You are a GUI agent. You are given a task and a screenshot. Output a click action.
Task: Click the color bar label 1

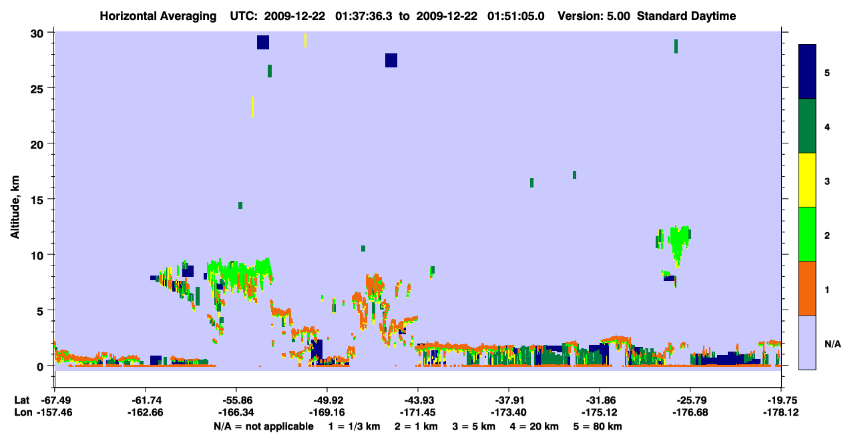pos(827,289)
